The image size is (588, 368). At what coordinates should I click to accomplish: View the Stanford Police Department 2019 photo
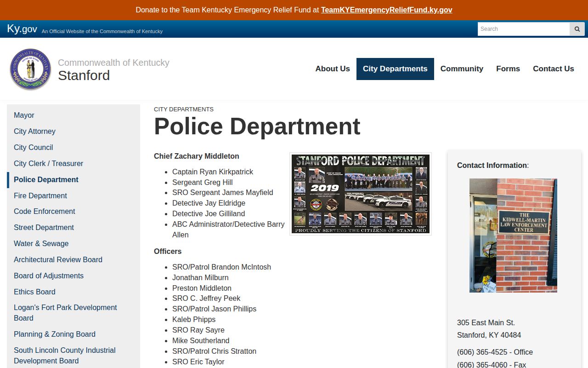[361, 194]
